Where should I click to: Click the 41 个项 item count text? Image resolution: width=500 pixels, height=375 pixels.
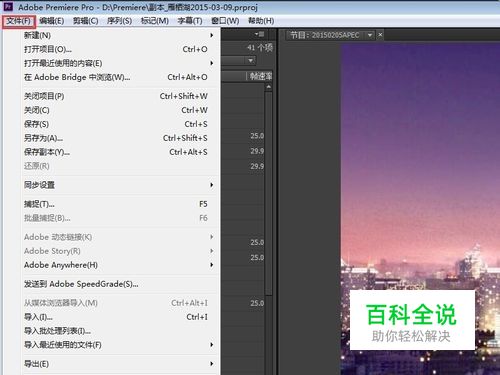[260, 48]
